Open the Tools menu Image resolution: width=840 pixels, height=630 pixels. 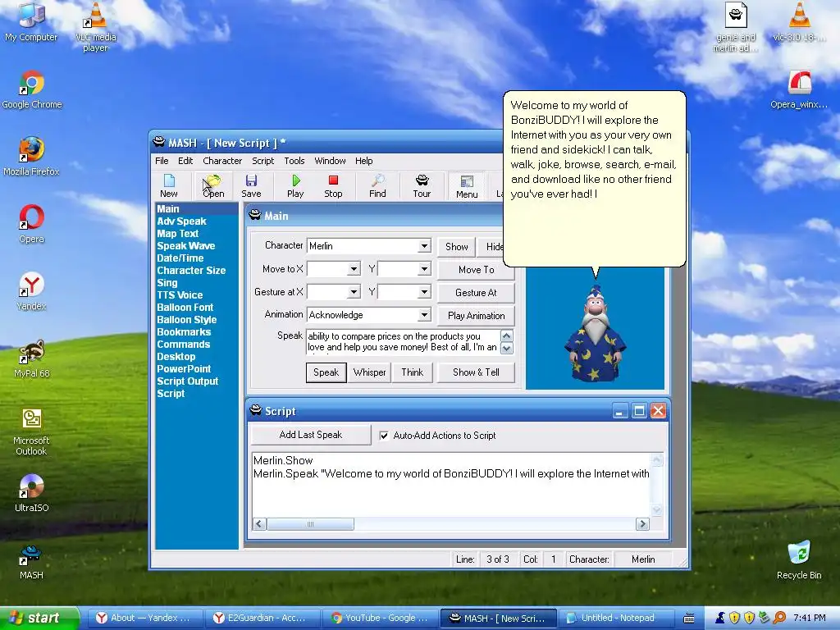click(x=294, y=161)
